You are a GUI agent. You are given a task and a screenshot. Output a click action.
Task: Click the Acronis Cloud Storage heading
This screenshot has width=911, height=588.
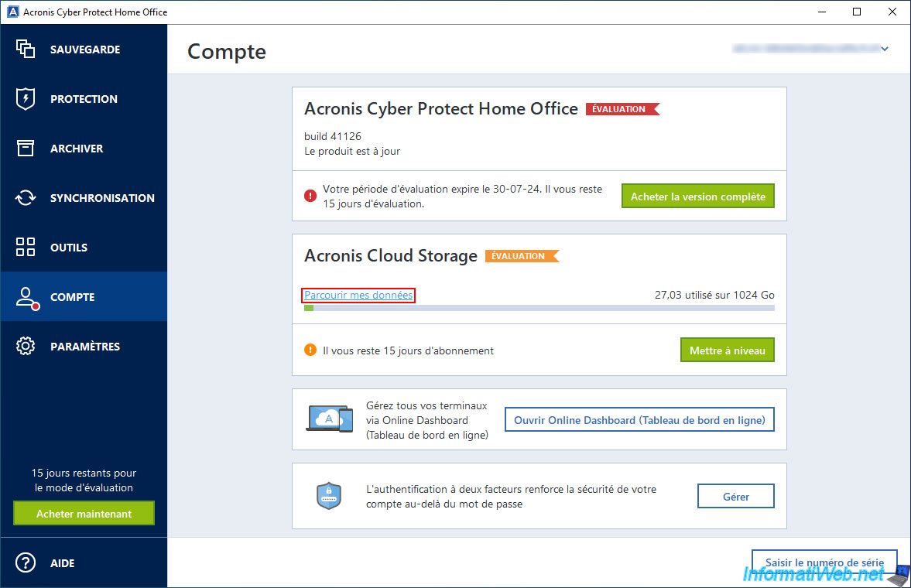coord(390,255)
